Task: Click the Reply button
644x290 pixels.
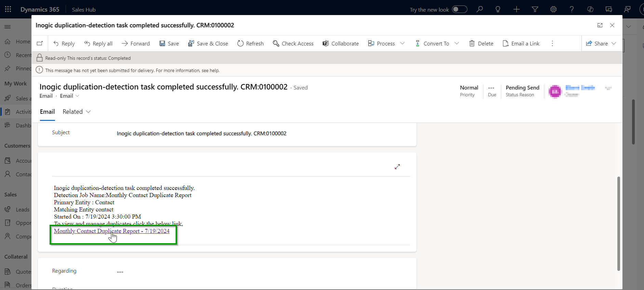Action: click(x=64, y=43)
